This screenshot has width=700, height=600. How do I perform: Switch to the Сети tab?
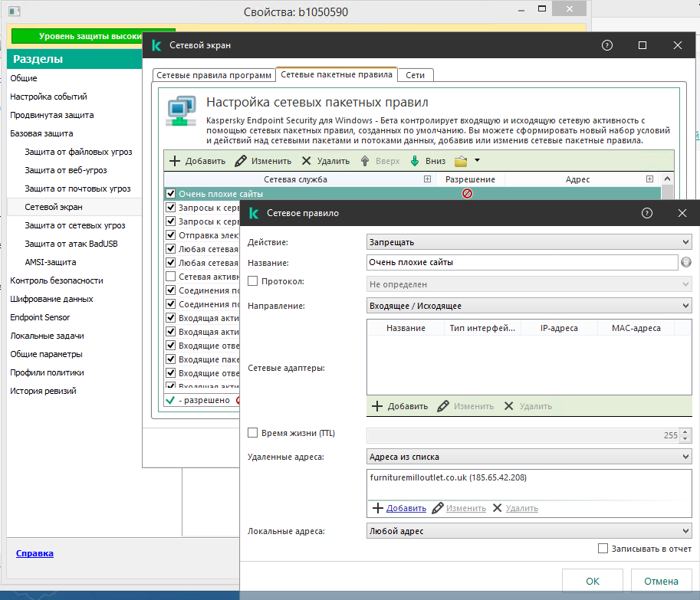click(x=416, y=75)
